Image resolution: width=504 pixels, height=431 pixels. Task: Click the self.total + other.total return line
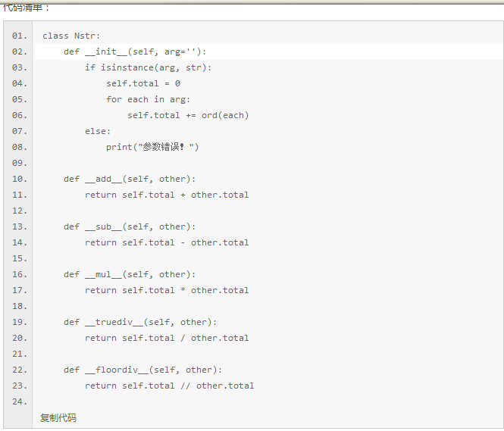(167, 195)
